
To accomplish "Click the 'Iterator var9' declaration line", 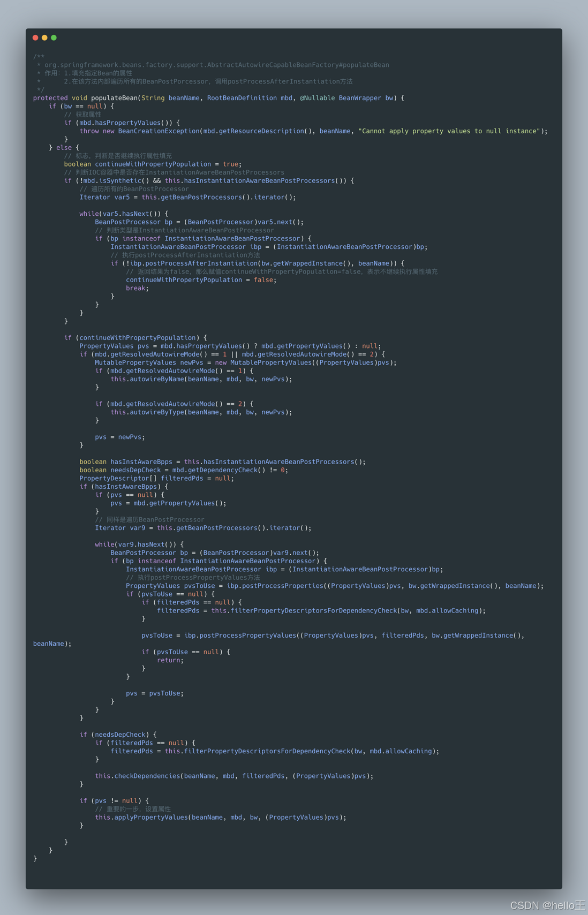I will pyautogui.click(x=203, y=528).
